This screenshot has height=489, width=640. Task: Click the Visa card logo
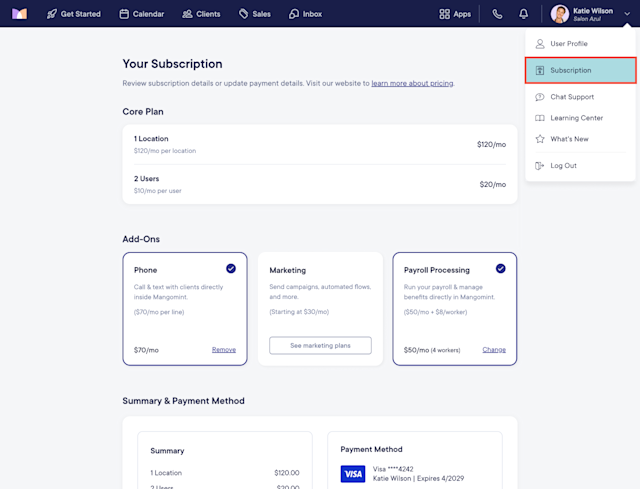coord(353,474)
